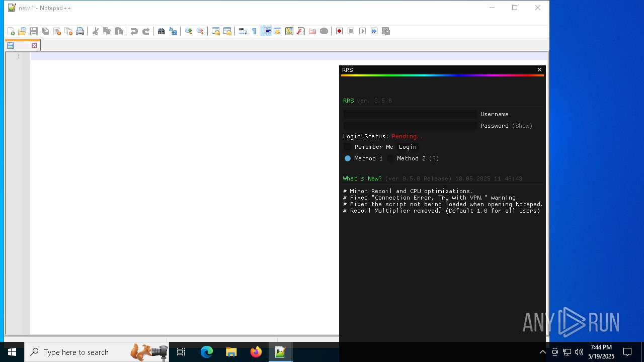Save the current recorded macro

[x=386, y=31]
